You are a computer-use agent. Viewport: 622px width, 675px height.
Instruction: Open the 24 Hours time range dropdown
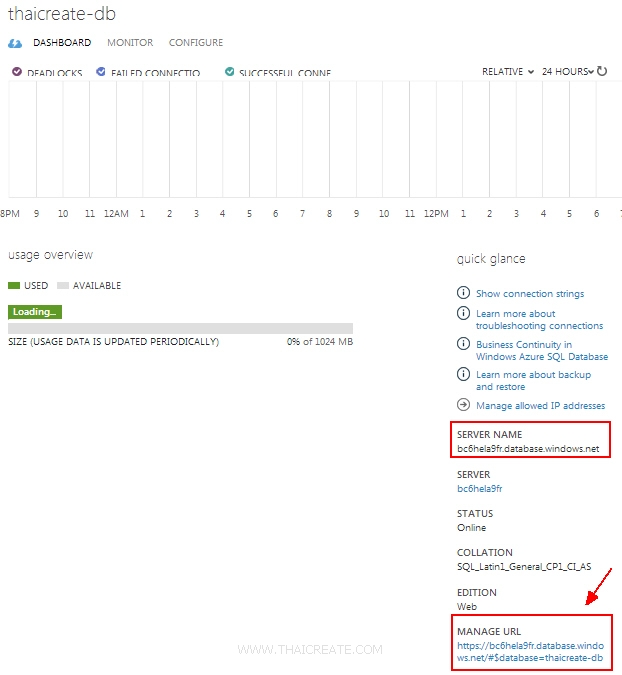click(x=567, y=71)
